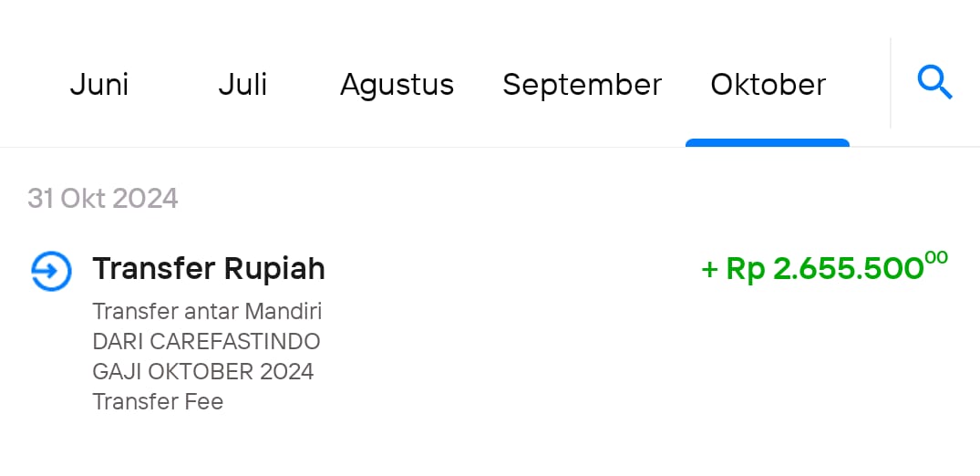Go to the September month tab
This screenshot has height=476, width=980.
(x=582, y=86)
